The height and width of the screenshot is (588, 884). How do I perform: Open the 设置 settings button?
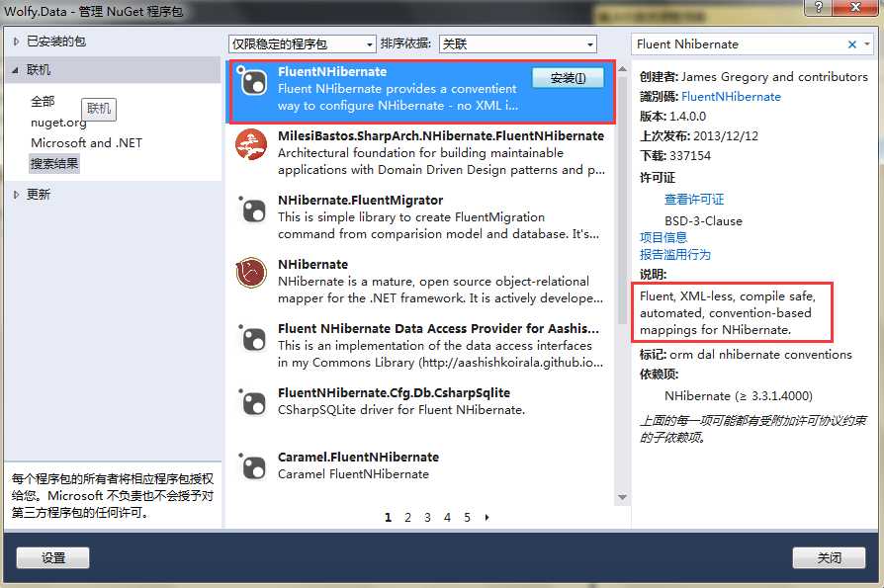pos(53,557)
